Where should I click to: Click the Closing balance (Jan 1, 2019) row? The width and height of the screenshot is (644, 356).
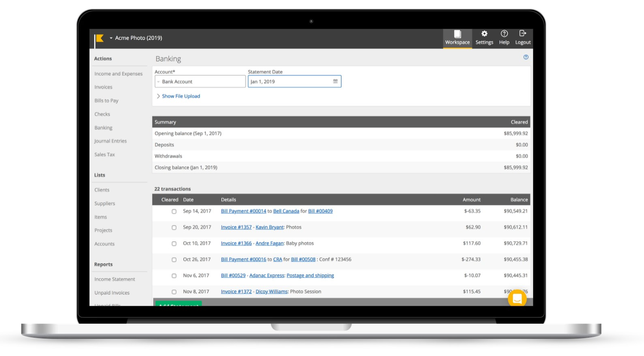pos(341,168)
